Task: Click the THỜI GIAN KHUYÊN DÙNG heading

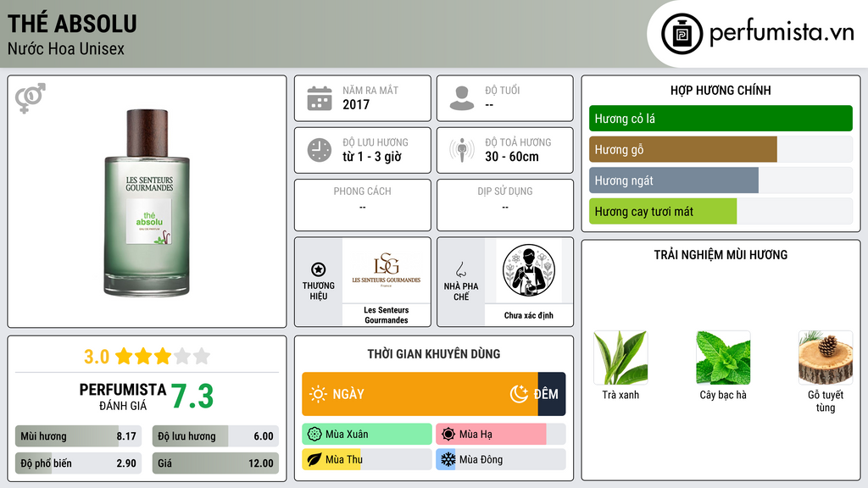Action: coord(434,354)
